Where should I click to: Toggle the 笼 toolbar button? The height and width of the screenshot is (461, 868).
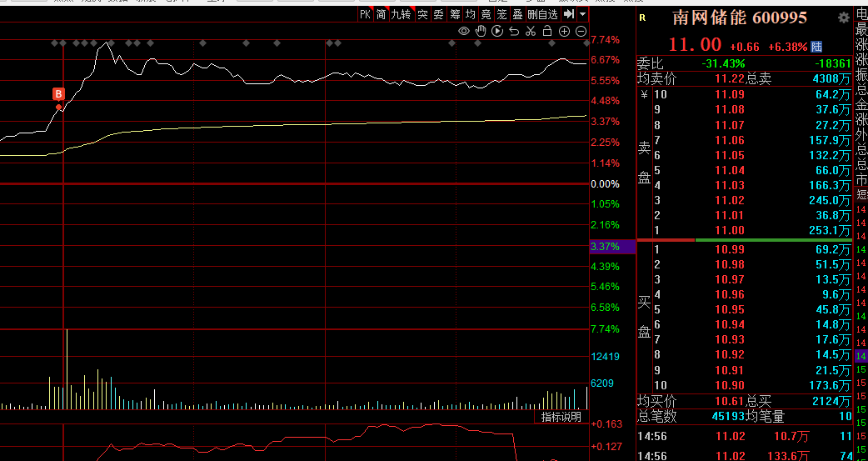501,14
